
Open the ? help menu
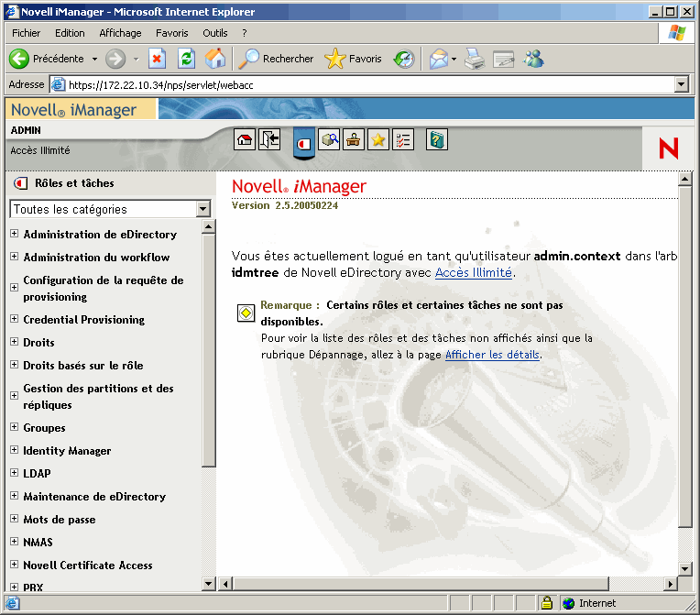(x=245, y=33)
